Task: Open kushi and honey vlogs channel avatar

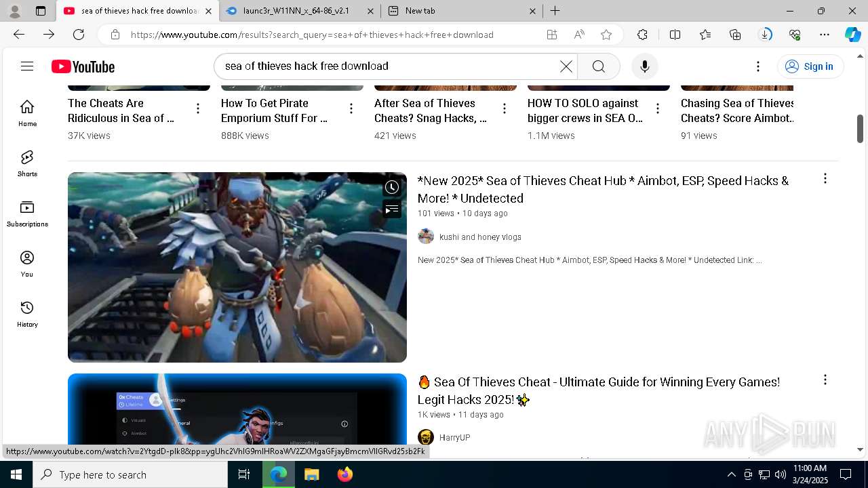Action: pyautogui.click(x=426, y=237)
